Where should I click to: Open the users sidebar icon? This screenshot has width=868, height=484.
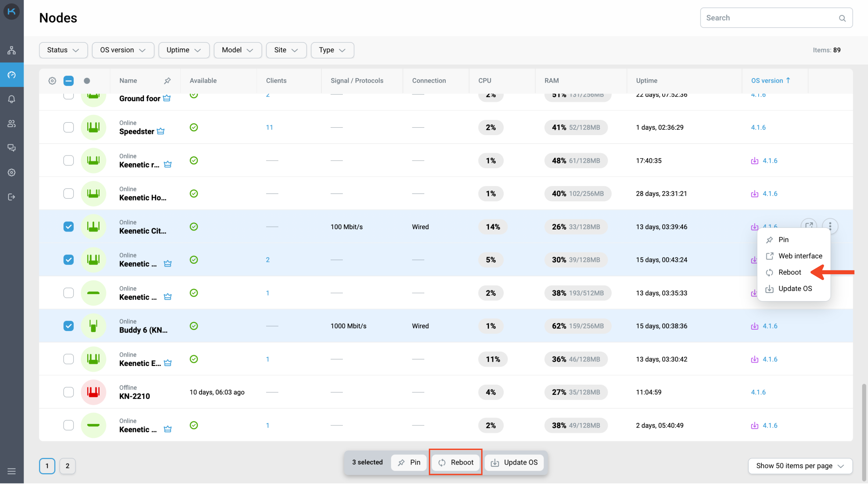[x=11, y=124]
